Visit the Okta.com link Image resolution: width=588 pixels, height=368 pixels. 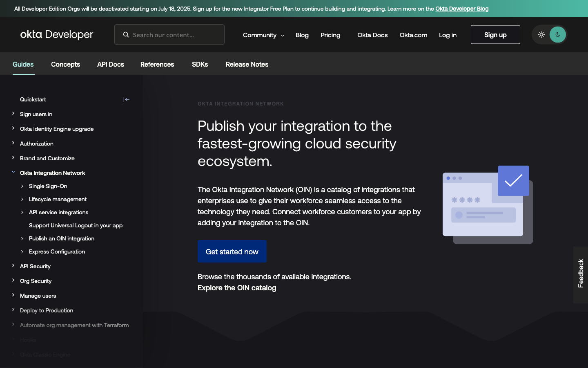pos(413,35)
